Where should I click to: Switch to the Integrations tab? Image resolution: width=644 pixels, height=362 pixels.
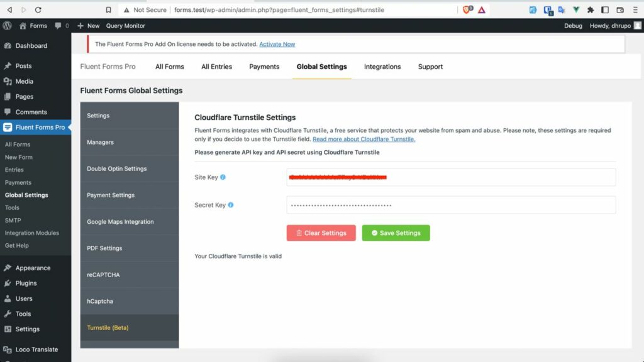pyautogui.click(x=382, y=67)
